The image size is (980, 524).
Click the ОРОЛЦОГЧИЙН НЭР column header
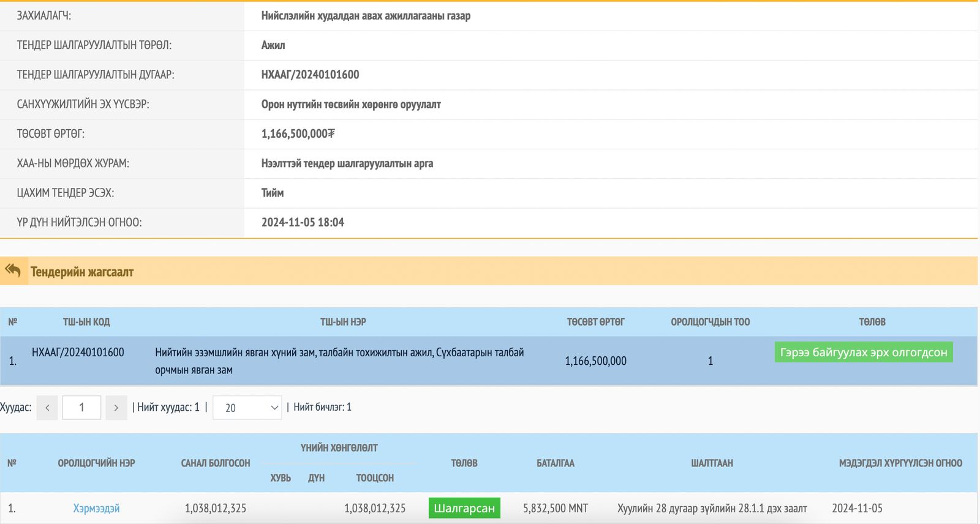(x=96, y=463)
